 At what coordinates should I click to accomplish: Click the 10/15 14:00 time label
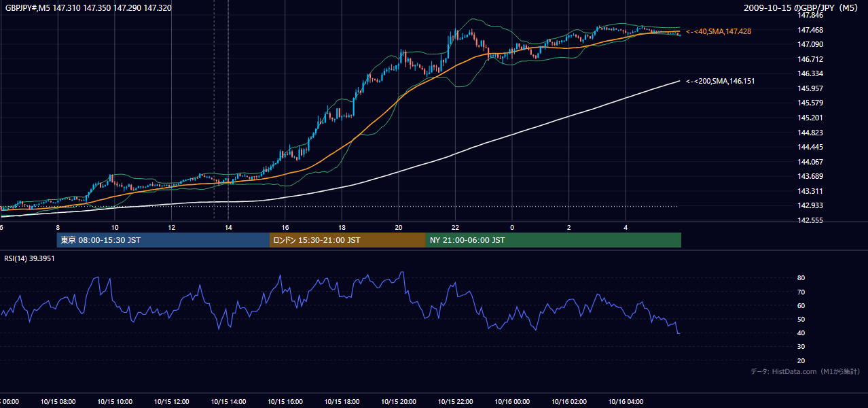tap(228, 402)
